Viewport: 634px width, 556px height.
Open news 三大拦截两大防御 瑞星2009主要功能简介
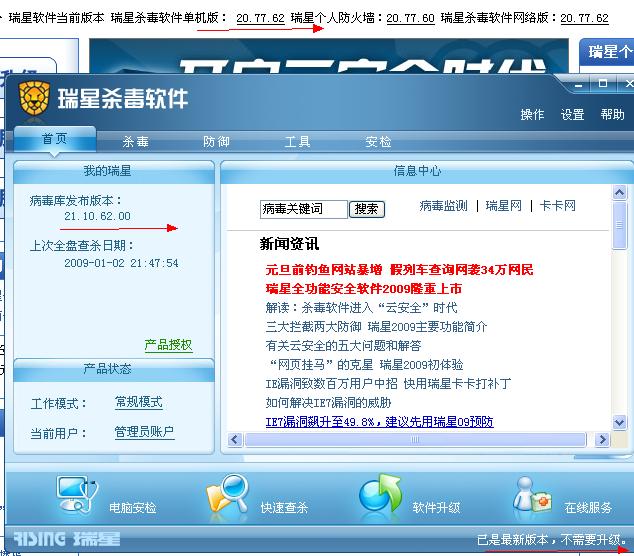pos(376,327)
